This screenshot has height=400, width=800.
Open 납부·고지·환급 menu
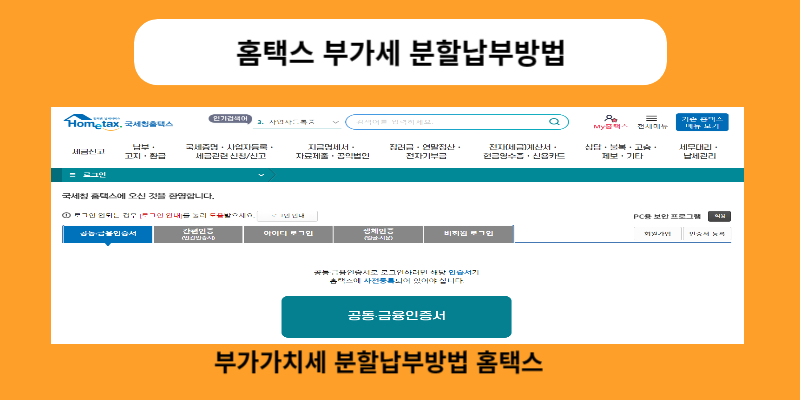[145, 152]
